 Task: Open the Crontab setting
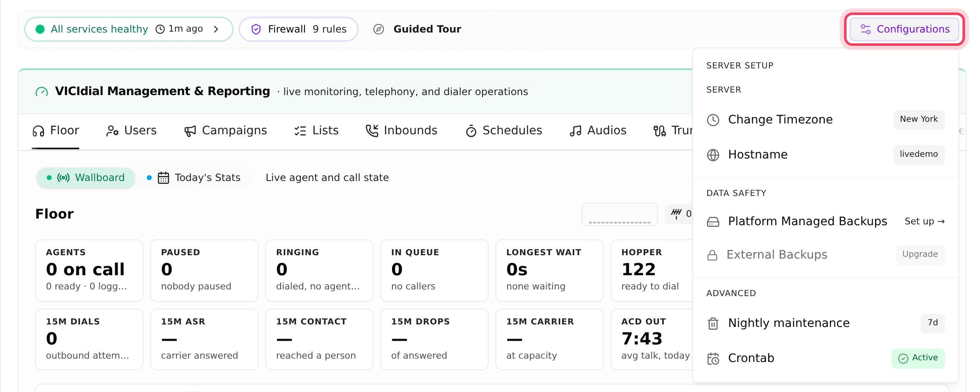coord(826,358)
